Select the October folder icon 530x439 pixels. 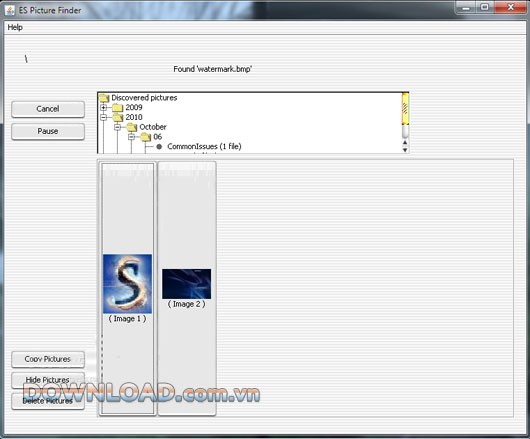point(132,127)
